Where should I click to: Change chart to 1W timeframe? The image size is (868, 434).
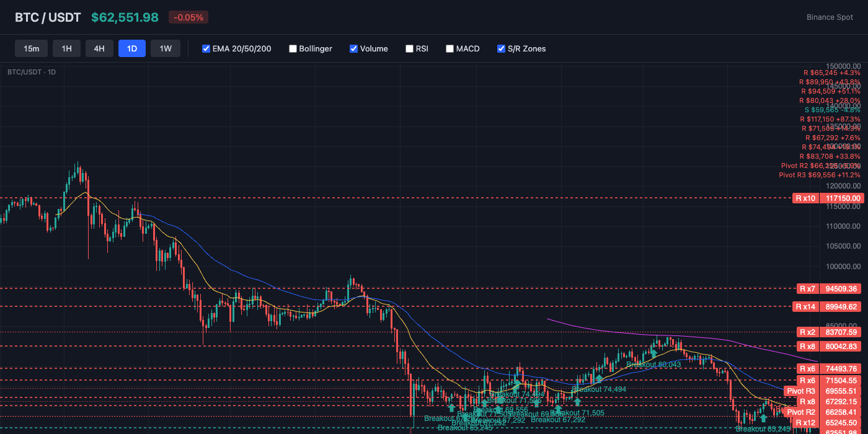(166, 48)
